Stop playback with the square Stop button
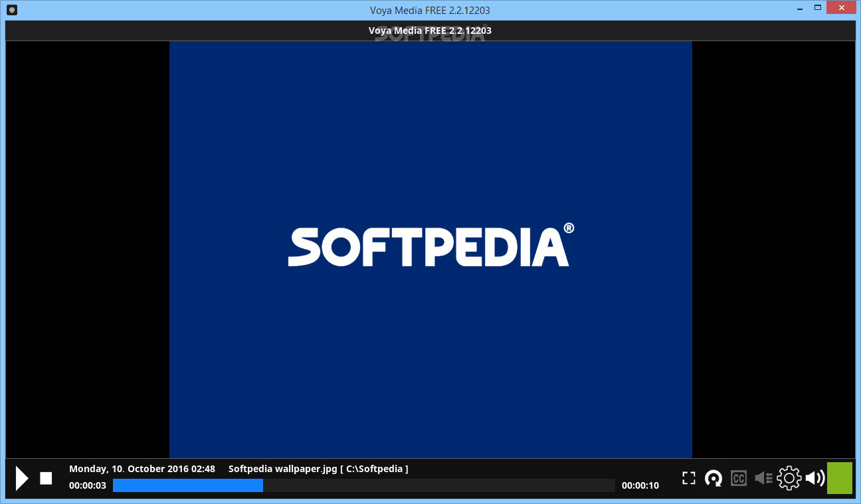Viewport: 861px width, 504px height. pos(46,478)
